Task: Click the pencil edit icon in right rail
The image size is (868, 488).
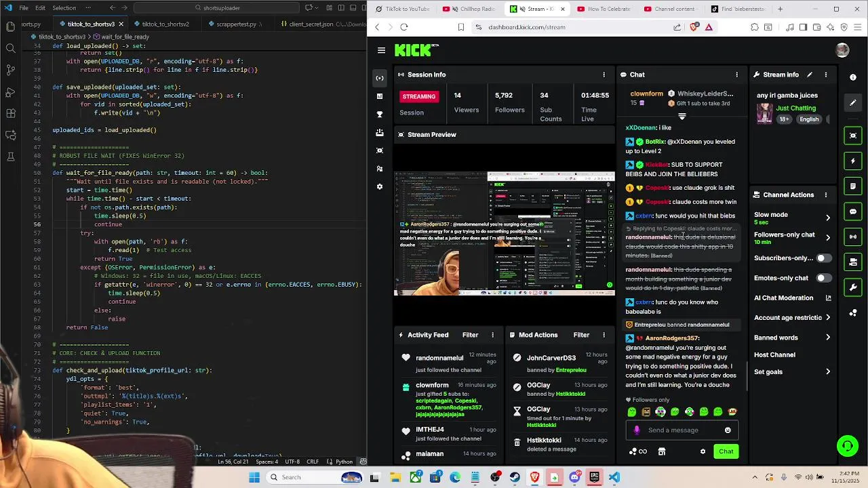Action: [x=853, y=103]
